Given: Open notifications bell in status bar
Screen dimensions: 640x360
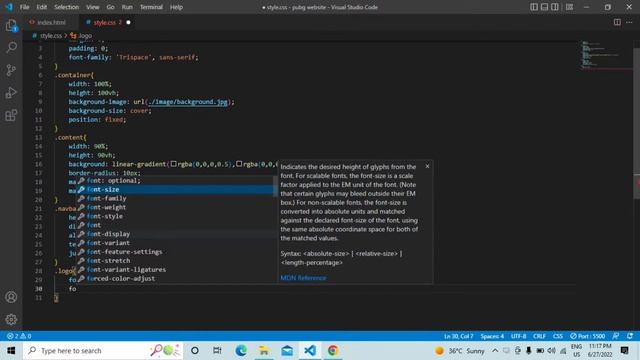Looking at the screenshot, I should [630, 336].
